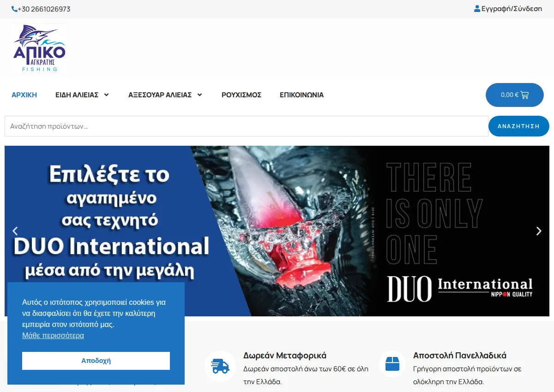Click the shopping cart icon
This screenshot has width=554, height=392.
click(x=524, y=95)
